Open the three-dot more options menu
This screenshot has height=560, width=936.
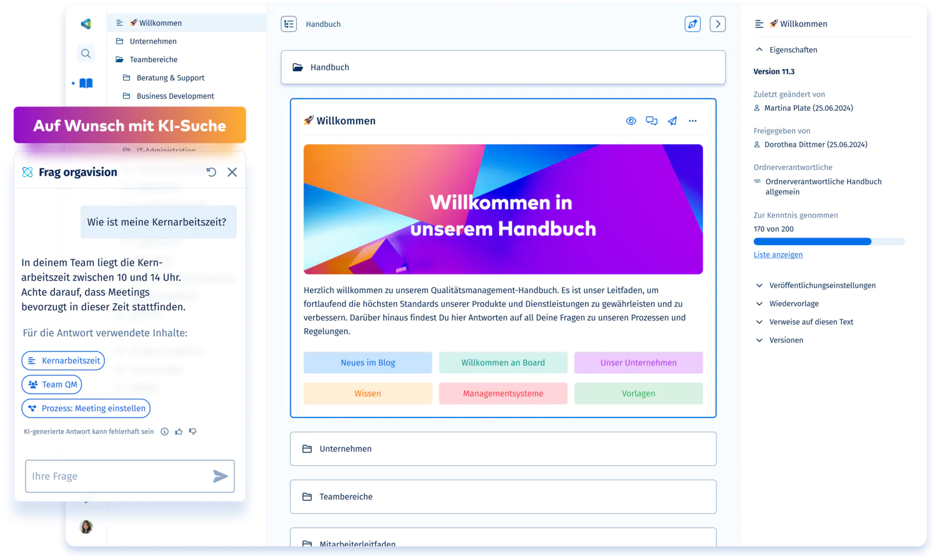click(x=693, y=121)
